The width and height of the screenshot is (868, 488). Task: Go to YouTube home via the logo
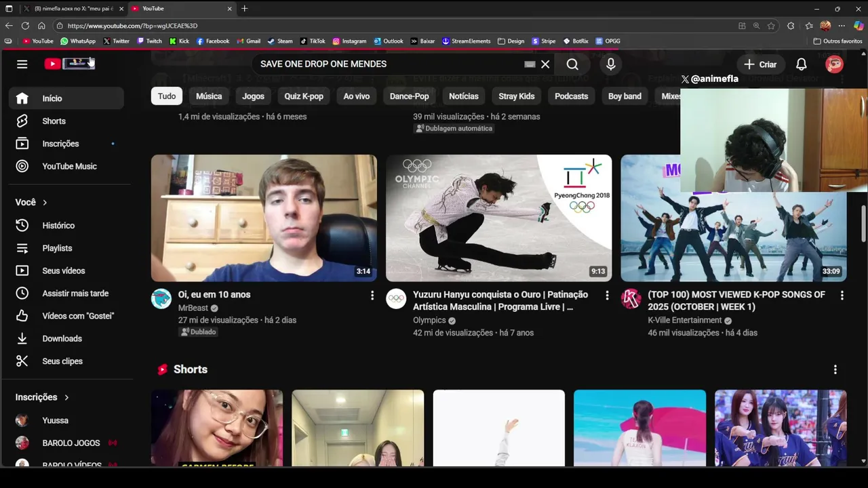click(70, 64)
